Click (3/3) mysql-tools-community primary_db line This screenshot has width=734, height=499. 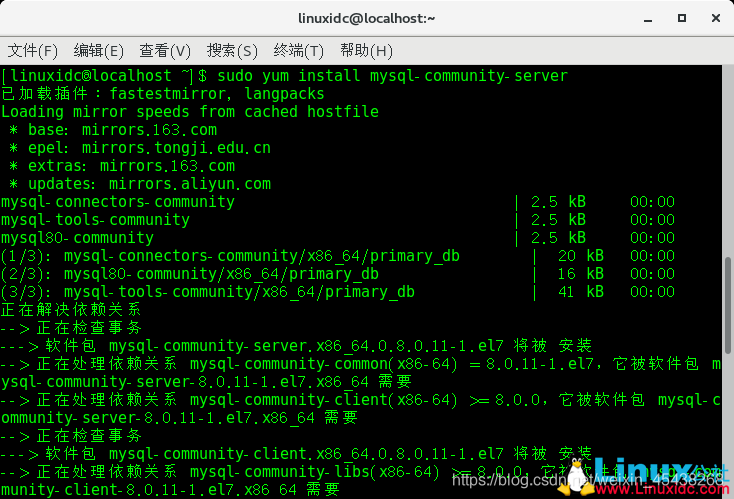tap(338, 292)
